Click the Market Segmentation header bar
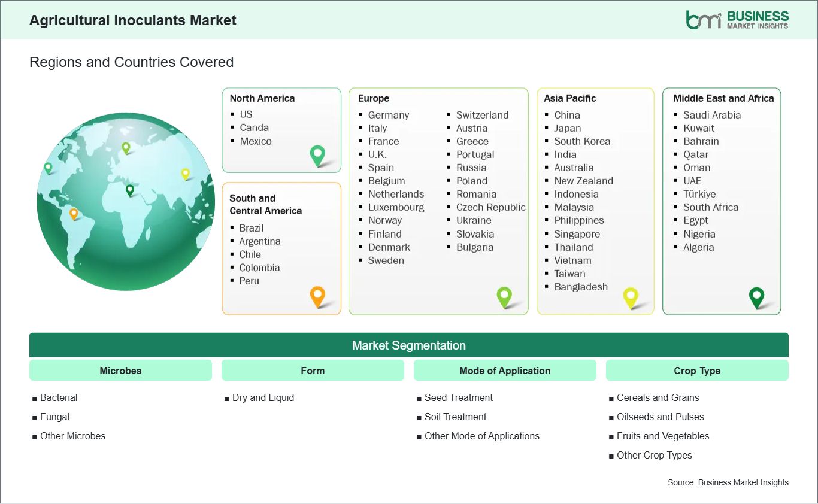 409,345
